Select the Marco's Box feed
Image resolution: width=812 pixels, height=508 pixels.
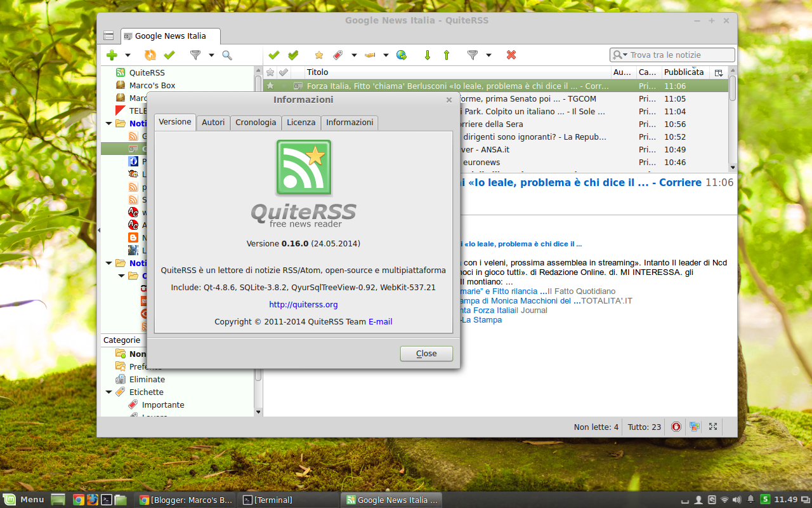[152, 85]
